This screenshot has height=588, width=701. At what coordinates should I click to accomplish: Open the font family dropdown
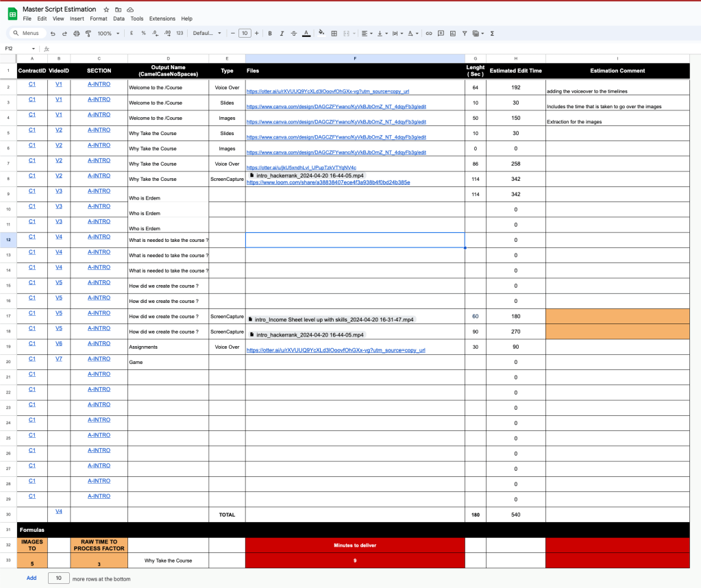click(207, 33)
